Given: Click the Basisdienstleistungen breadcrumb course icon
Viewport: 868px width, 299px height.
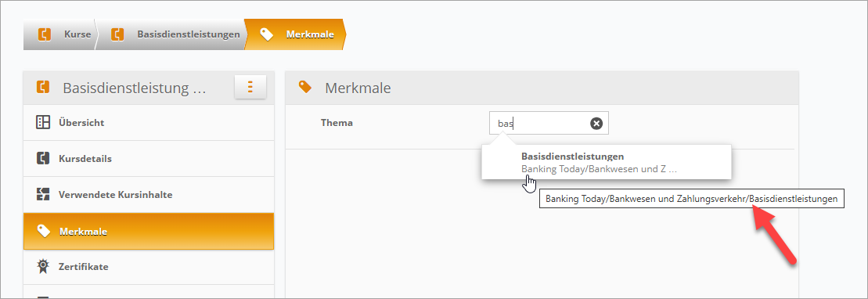Looking at the screenshot, I should (x=117, y=34).
